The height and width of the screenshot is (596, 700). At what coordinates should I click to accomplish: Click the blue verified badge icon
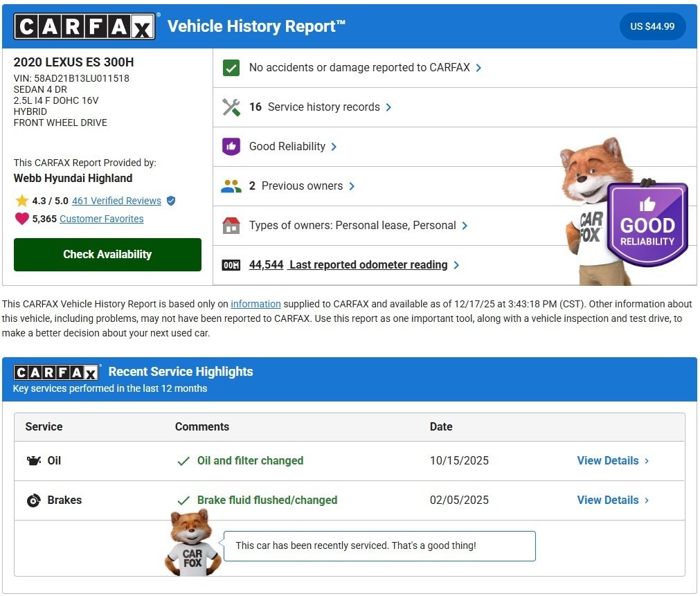(x=171, y=201)
